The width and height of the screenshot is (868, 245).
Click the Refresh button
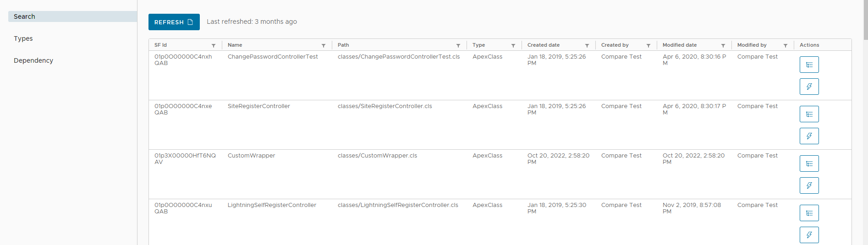174,22
